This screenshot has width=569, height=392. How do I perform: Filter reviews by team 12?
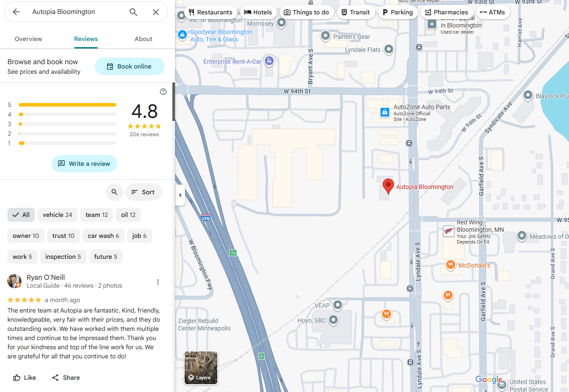97,215
